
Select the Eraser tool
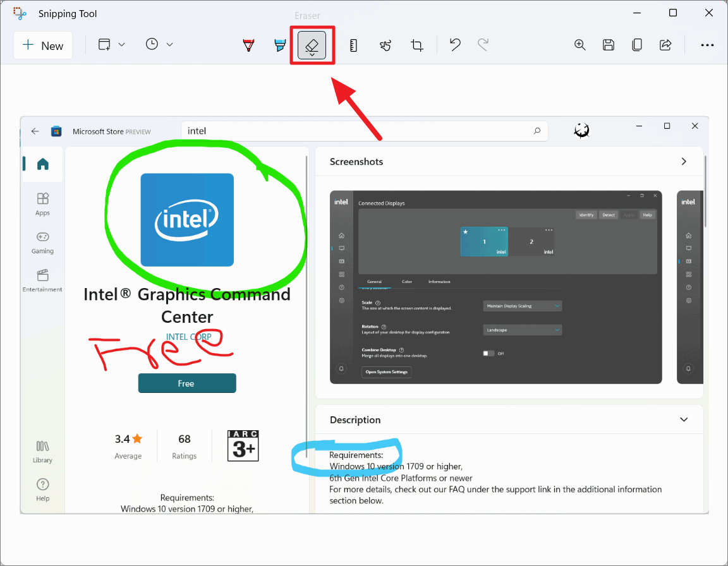312,45
